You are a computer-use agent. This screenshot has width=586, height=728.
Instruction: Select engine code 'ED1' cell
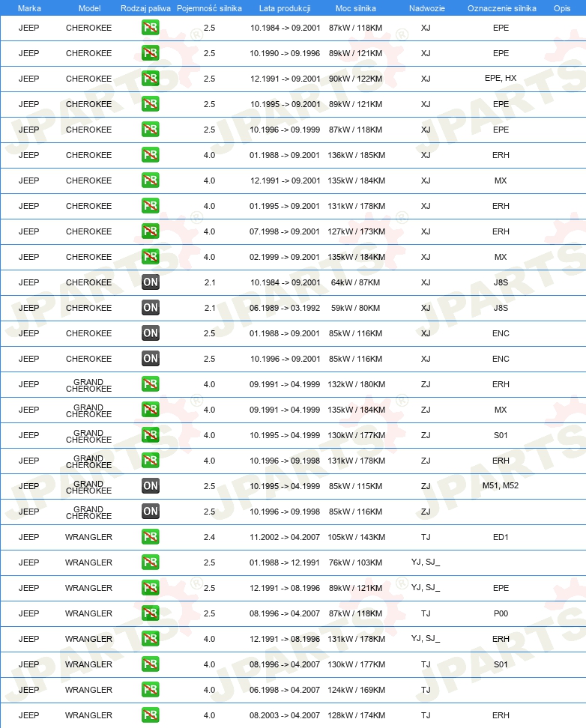coord(501,537)
